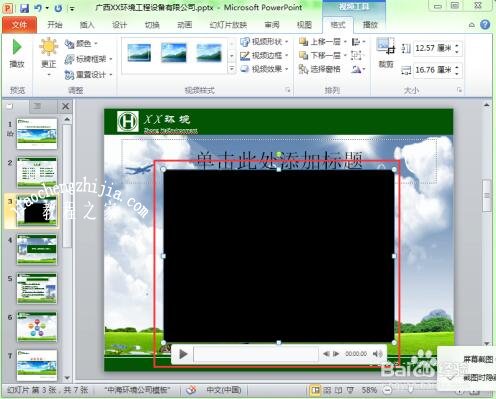
Task: Open the 视频样式 group dialog launcher
Action: 287,90
